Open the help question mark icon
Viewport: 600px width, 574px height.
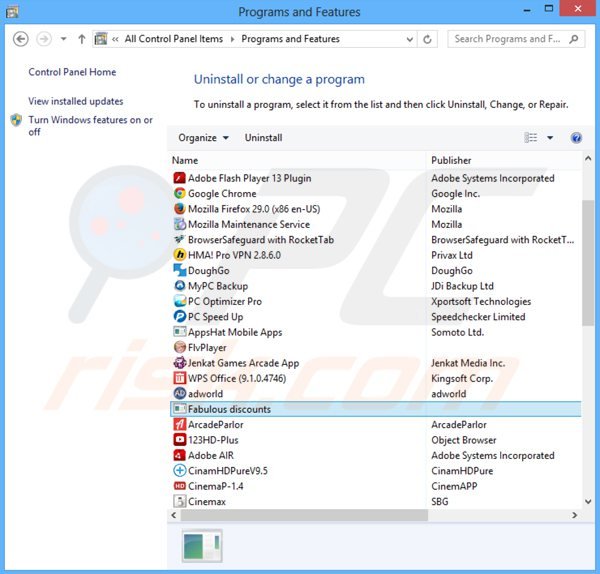pos(576,138)
